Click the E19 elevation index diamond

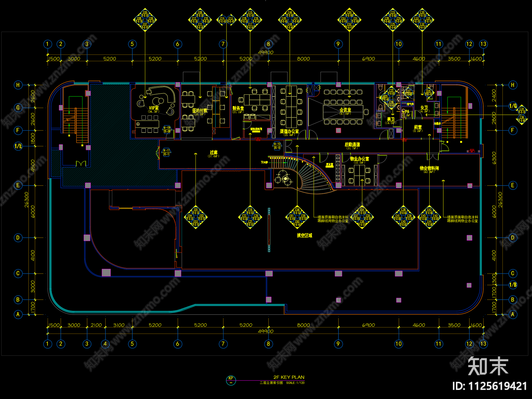[x=250, y=217]
